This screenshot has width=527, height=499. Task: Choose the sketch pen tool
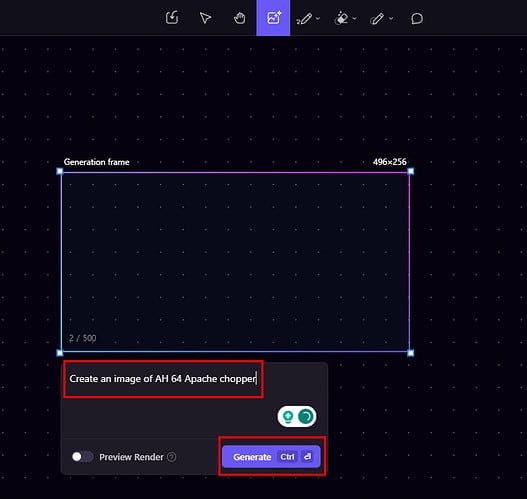(x=305, y=18)
